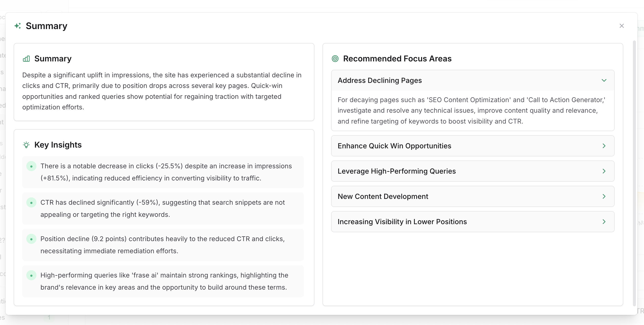644x325 pixels.
Task: Select the 'Leverage High-Performing Queries' title text
Action: click(397, 171)
